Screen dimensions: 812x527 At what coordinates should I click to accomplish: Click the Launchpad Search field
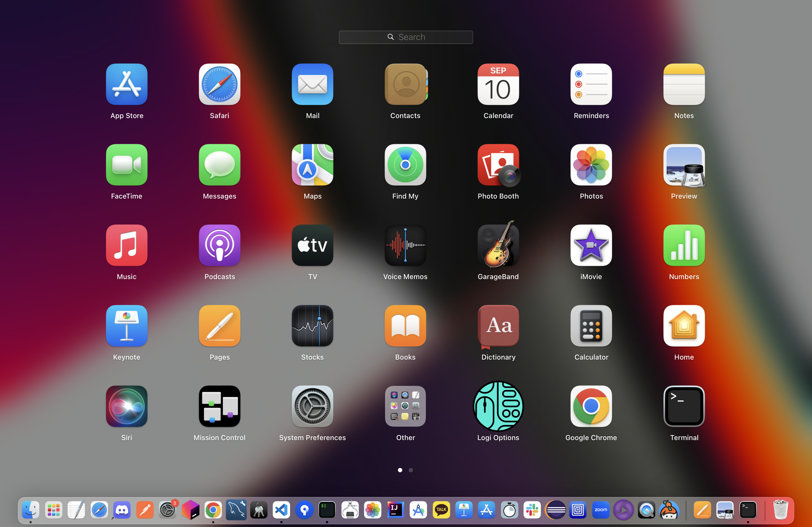[406, 37]
